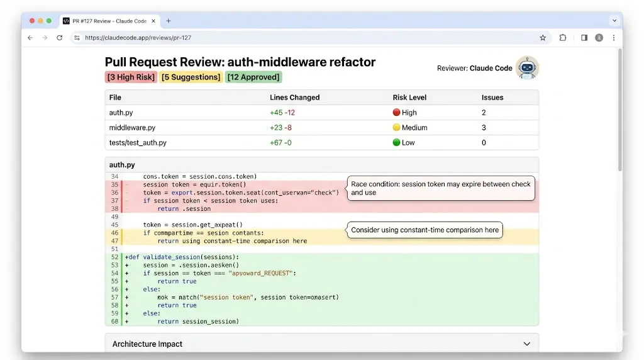Expand the Architecture Impact section chevron
The height and width of the screenshot is (360, 644).
pyautogui.click(x=526, y=344)
